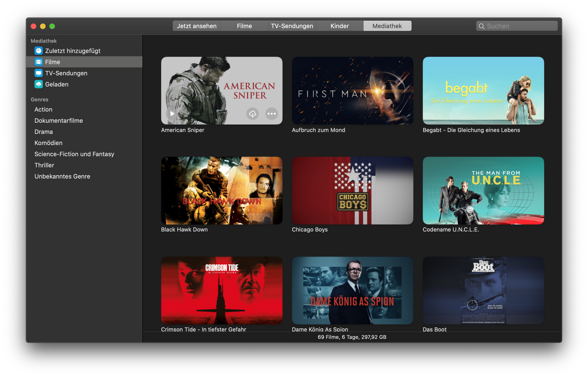
Task: Open the Dokumentarfilme genre
Action: pyautogui.click(x=59, y=120)
